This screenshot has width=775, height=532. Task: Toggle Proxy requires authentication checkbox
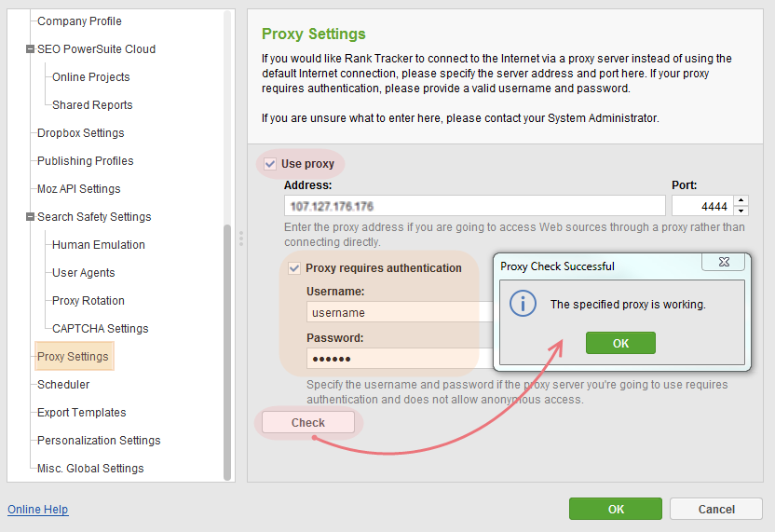pyautogui.click(x=294, y=268)
